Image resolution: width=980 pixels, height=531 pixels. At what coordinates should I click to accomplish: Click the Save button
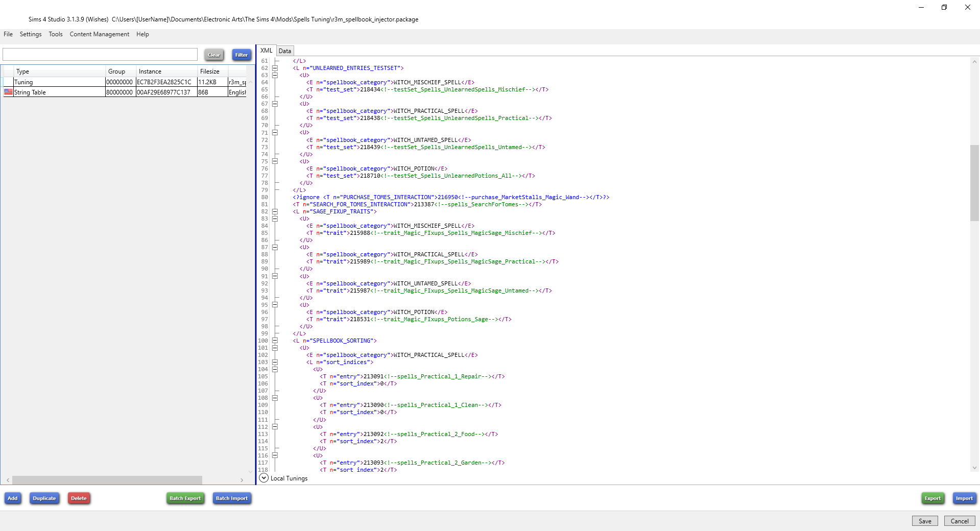924,521
